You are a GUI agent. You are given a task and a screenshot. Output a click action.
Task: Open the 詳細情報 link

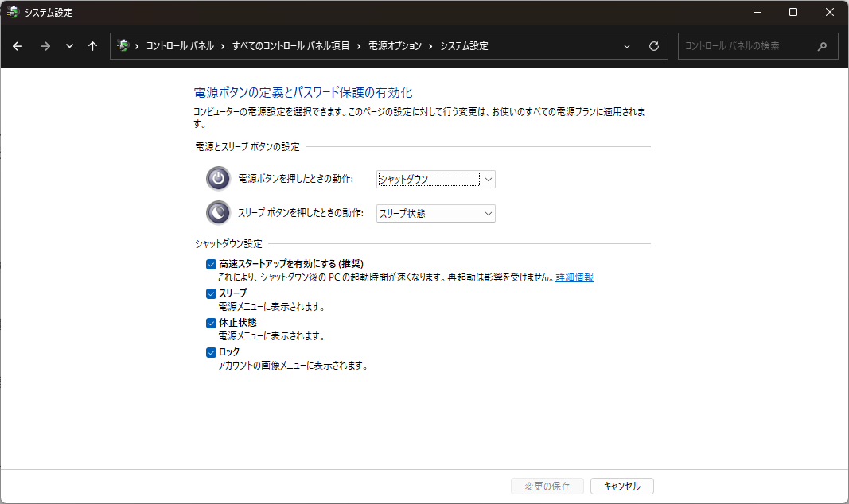click(574, 277)
